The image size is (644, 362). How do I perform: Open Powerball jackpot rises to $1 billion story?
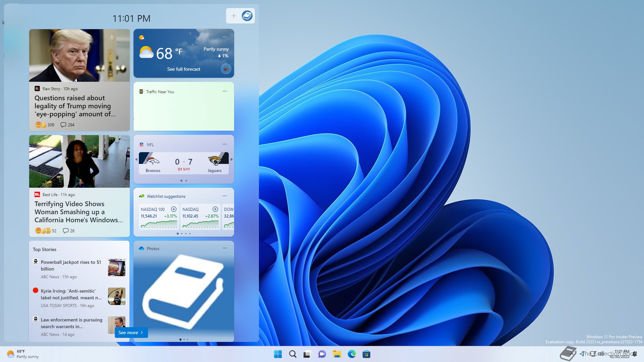pyautogui.click(x=71, y=265)
